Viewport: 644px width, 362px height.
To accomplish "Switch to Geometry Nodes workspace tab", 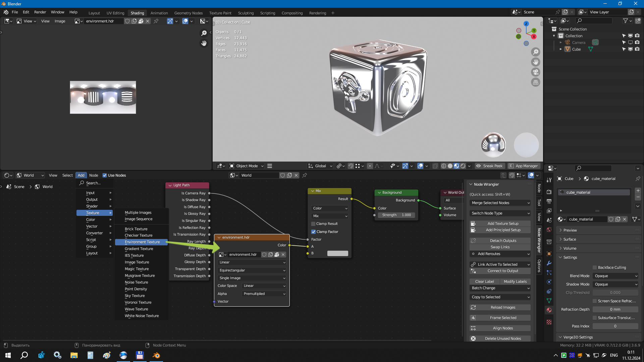I will coord(188,13).
